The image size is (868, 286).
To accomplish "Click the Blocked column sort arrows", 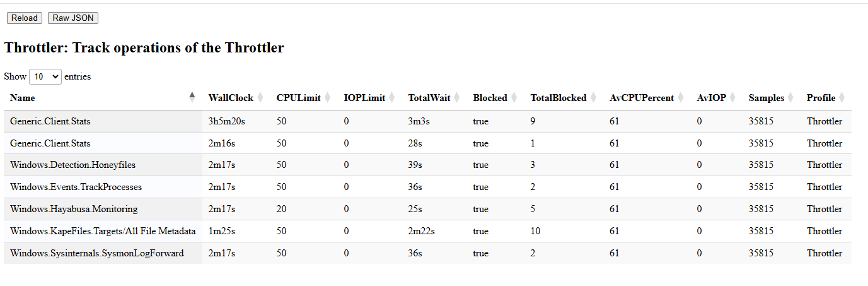I will pos(514,98).
